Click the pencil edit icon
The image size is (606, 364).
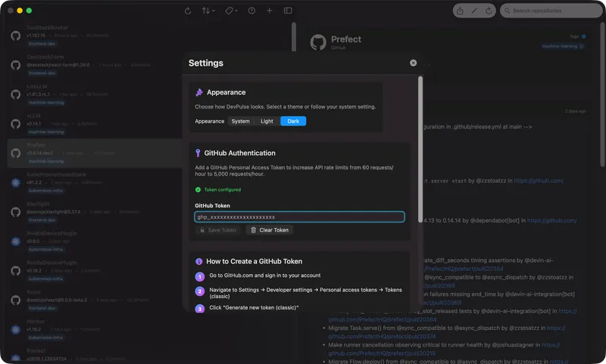click(475, 11)
